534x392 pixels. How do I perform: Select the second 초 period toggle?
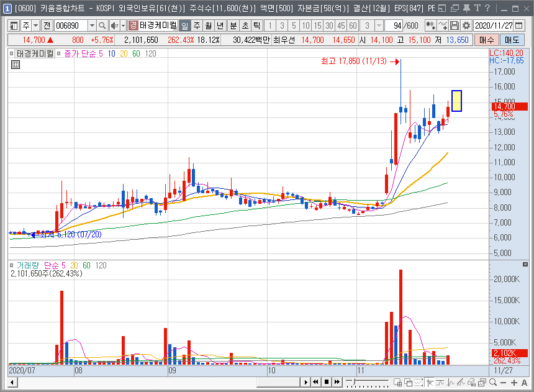point(245,25)
